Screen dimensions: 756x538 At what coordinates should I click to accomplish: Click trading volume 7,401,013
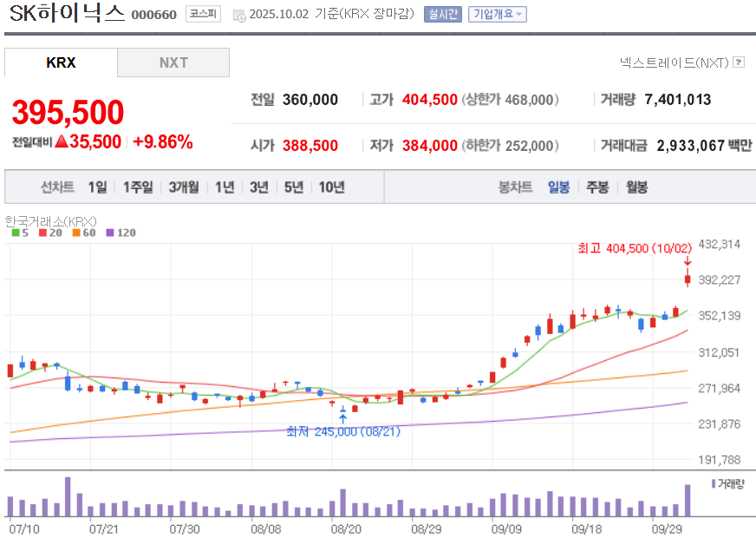click(677, 100)
